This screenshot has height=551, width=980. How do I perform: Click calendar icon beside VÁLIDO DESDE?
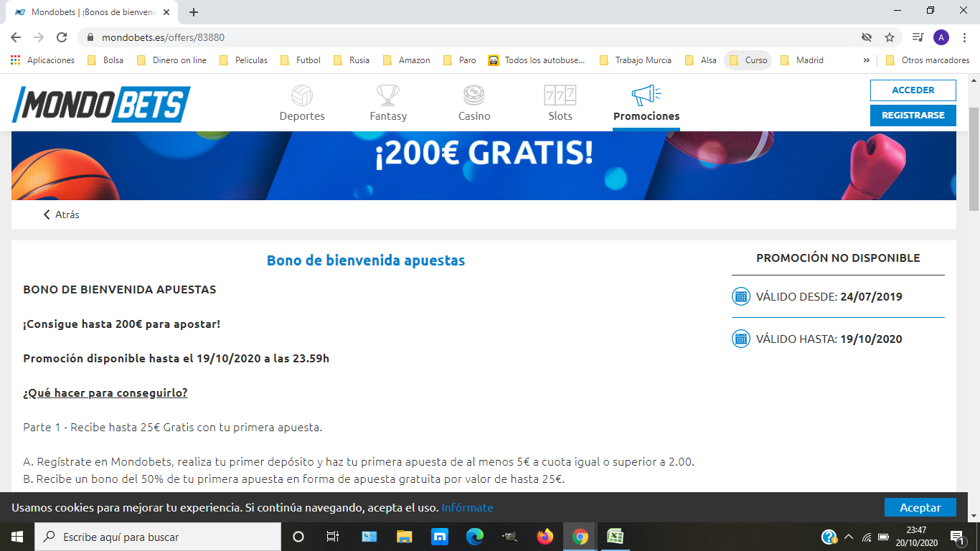(740, 296)
